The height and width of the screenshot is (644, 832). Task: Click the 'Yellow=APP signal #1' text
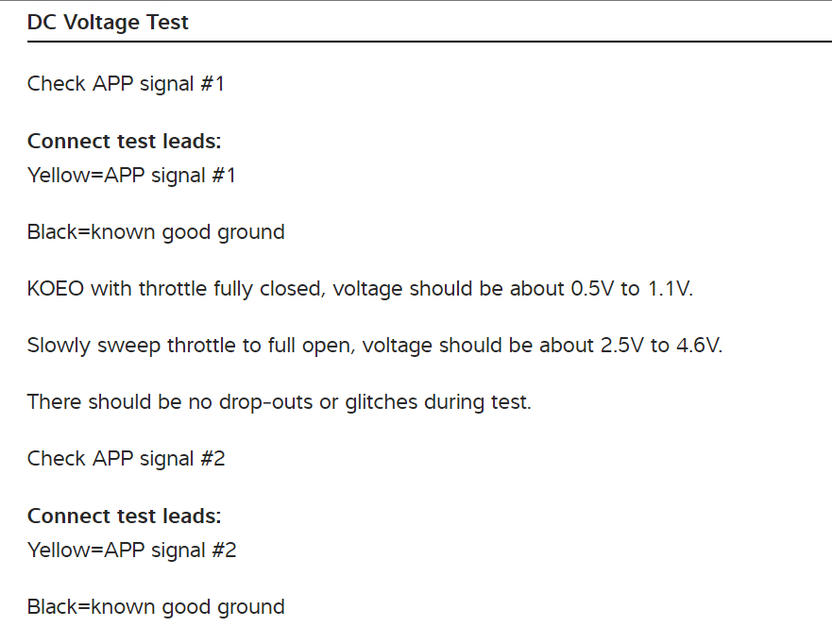pyautogui.click(x=131, y=175)
